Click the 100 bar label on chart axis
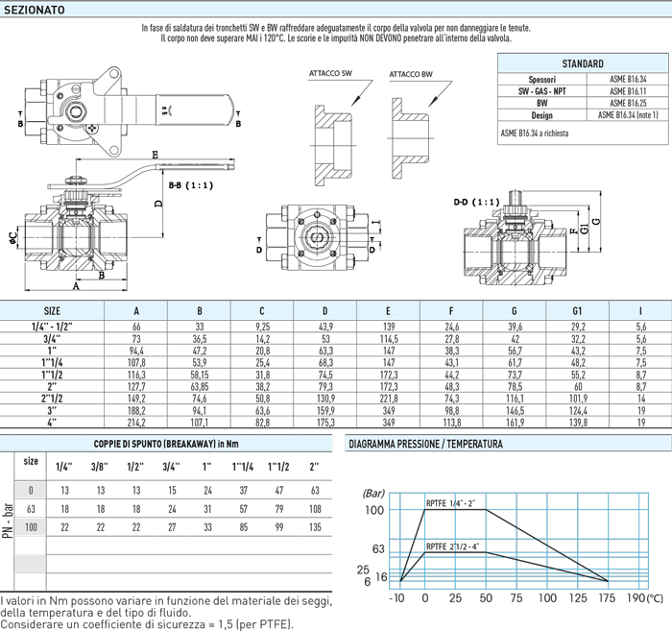The width and height of the screenshot is (672, 631). [x=373, y=510]
